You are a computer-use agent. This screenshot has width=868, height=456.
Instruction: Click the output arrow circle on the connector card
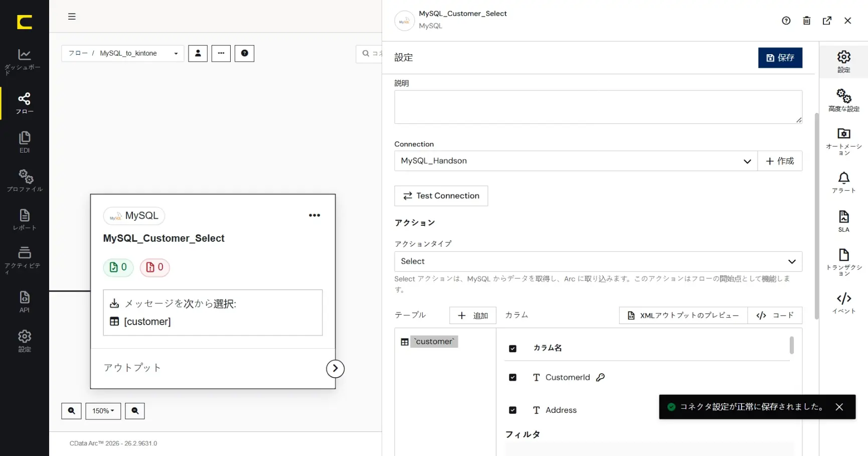pyautogui.click(x=335, y=369)
